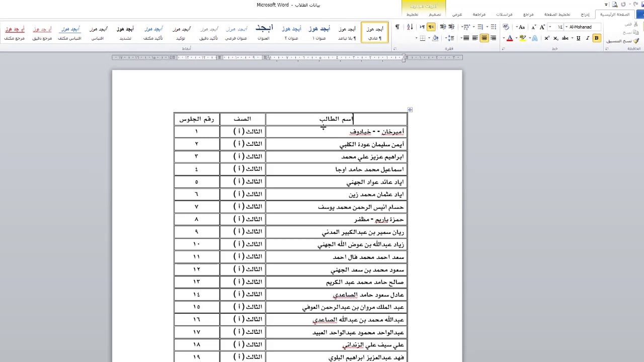
Task: Apply yellow Text Highlight Color
Action: pyautogui.click(x=523, y=38)
